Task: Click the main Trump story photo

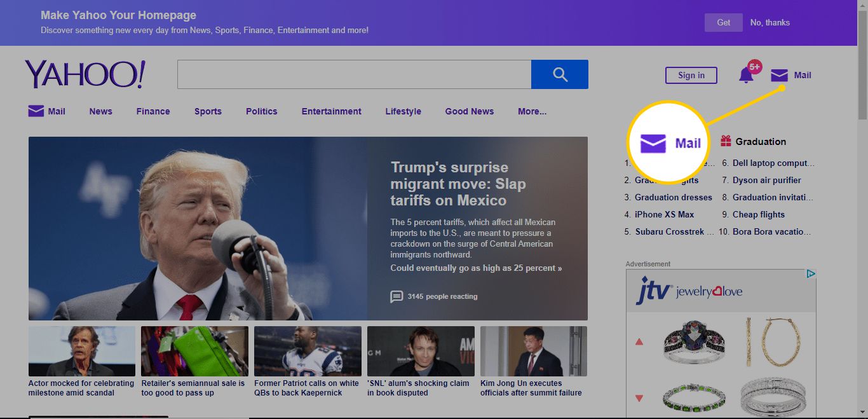Action: tap(198, 228)
